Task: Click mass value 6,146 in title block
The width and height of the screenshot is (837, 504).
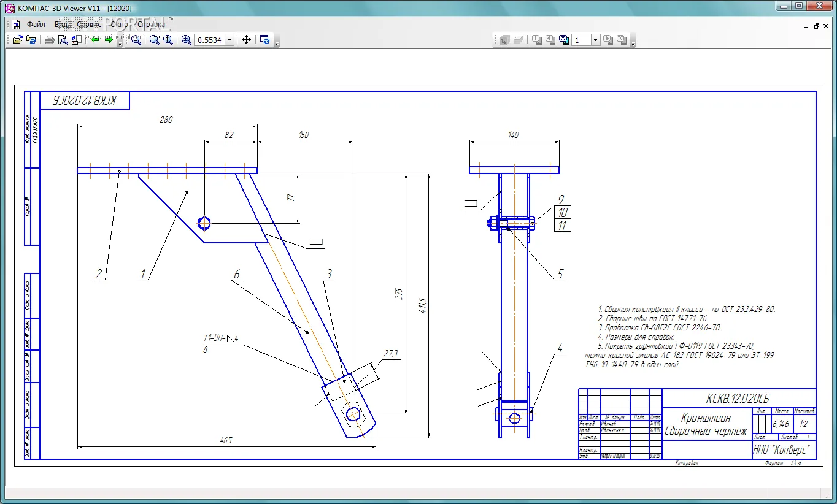Action: point(781,424)
